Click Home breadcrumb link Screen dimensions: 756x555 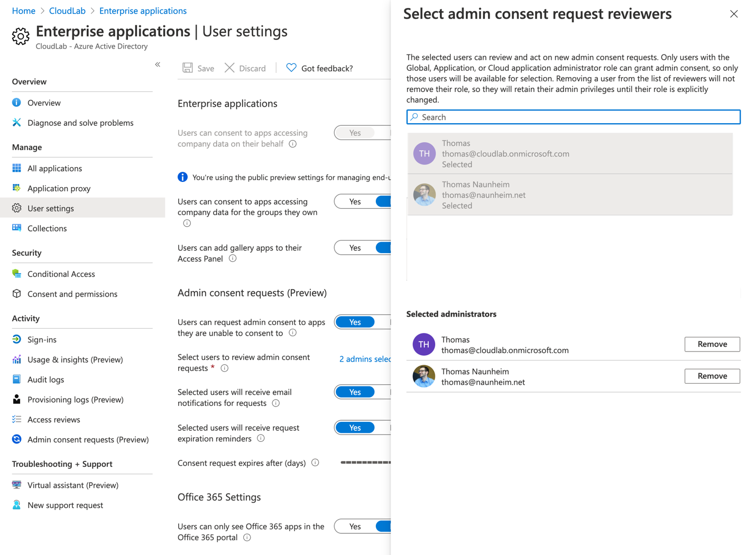tap(24, 11)
